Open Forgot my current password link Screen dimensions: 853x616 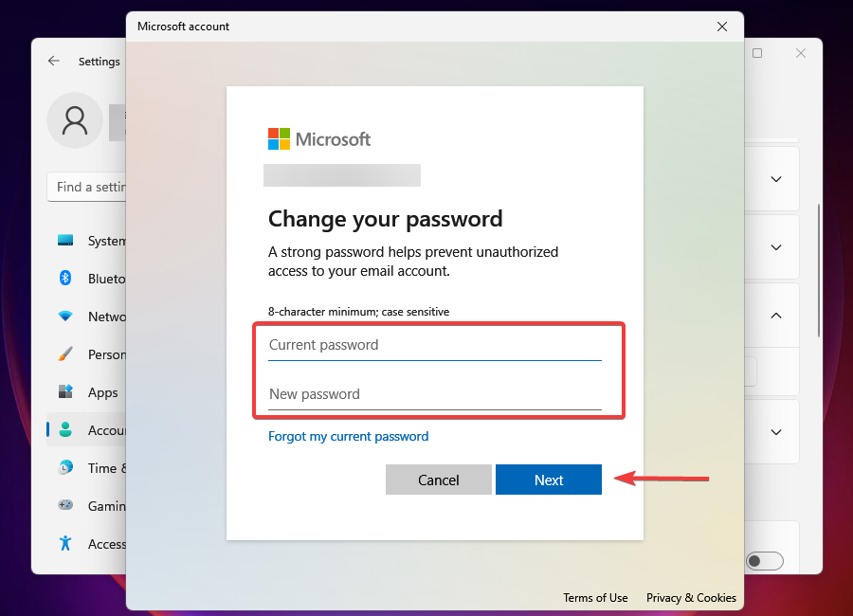coord(348,437)
